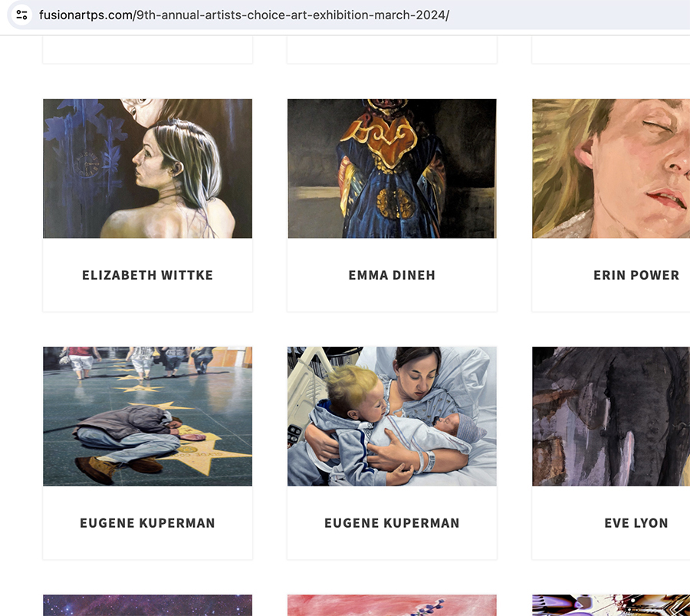Open Eugene Kuperman's mother and newborn painting
The width and height of the screenshot is (690, 616).
pos(392,416)
